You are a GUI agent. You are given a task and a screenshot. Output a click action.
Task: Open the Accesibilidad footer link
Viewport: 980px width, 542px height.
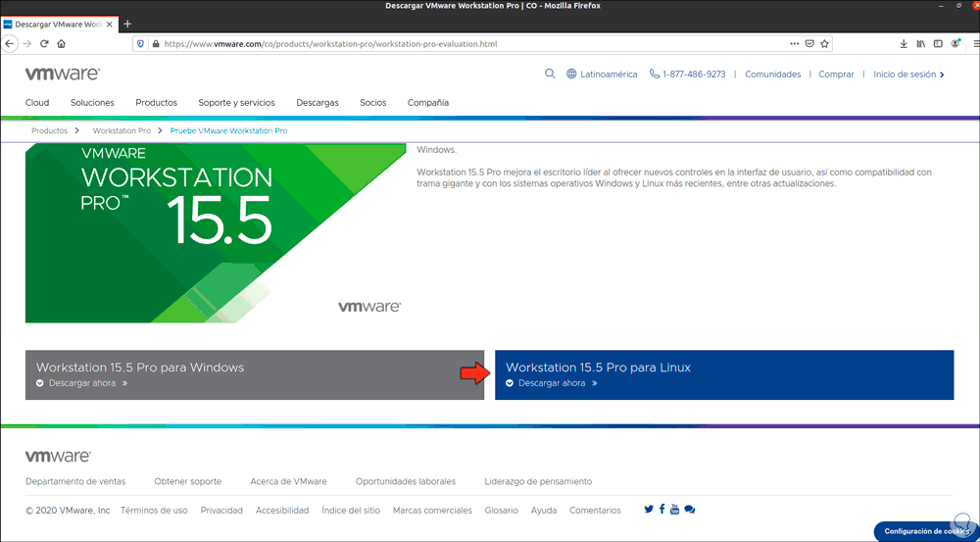282,510
